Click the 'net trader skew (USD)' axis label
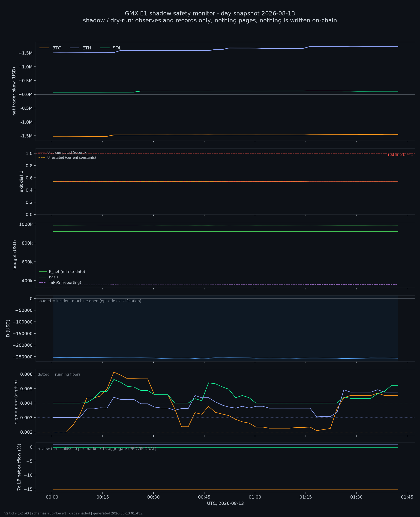The image size is (420, 517). point(14,91)
